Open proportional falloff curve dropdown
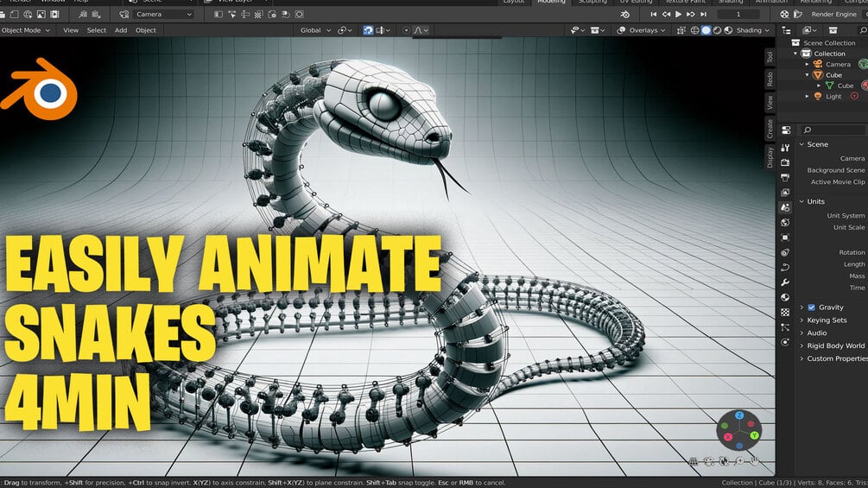The height and width of the screenshot is (488, 868). [421, 30]
